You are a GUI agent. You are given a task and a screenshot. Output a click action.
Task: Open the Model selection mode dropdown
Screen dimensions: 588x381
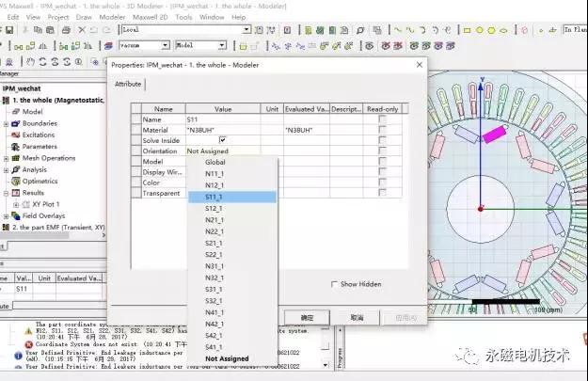coord(222,45)
